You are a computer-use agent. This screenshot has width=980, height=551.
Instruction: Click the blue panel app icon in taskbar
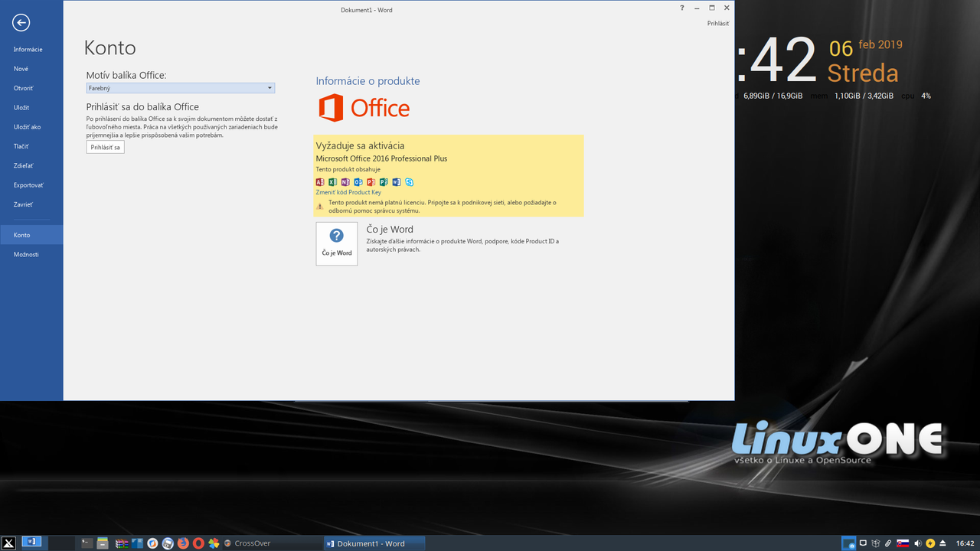[137, 543]
